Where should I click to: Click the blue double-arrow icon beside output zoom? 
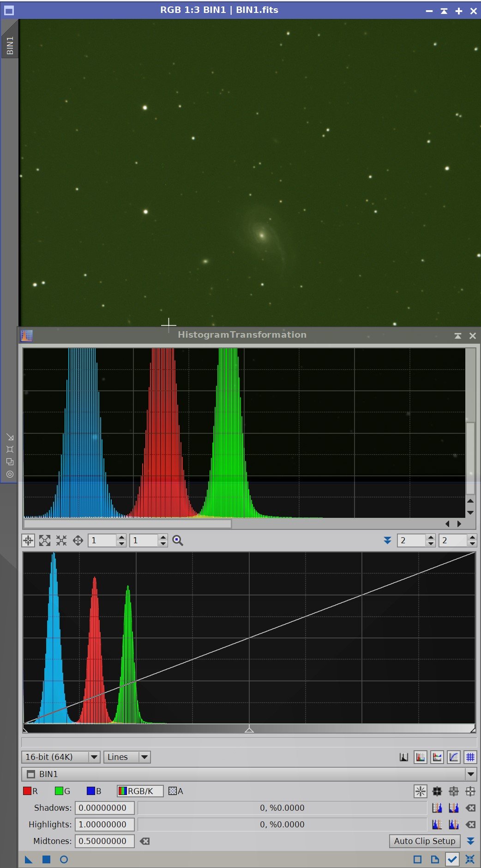click(x=387, y=540)
